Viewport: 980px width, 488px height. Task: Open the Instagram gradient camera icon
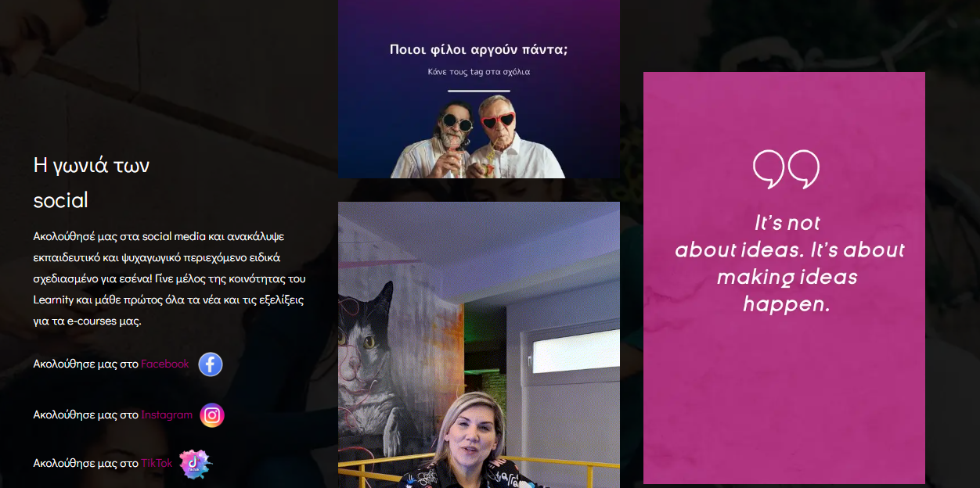[212, 415]
